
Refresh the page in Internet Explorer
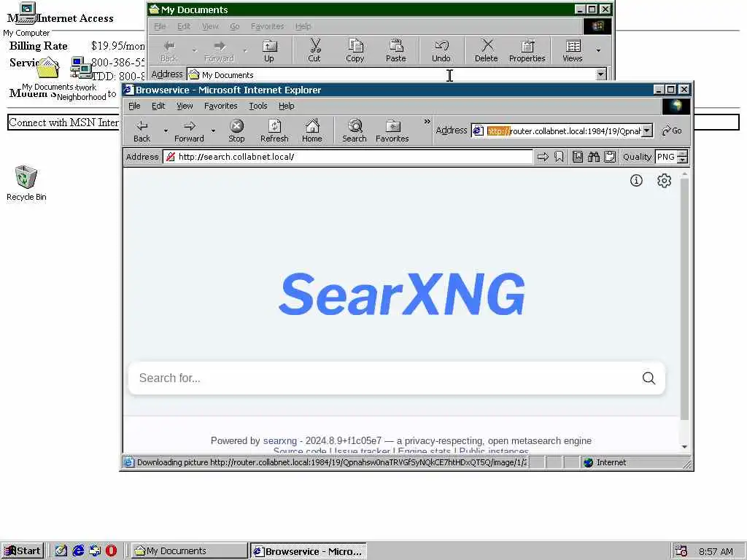(274, 131)
